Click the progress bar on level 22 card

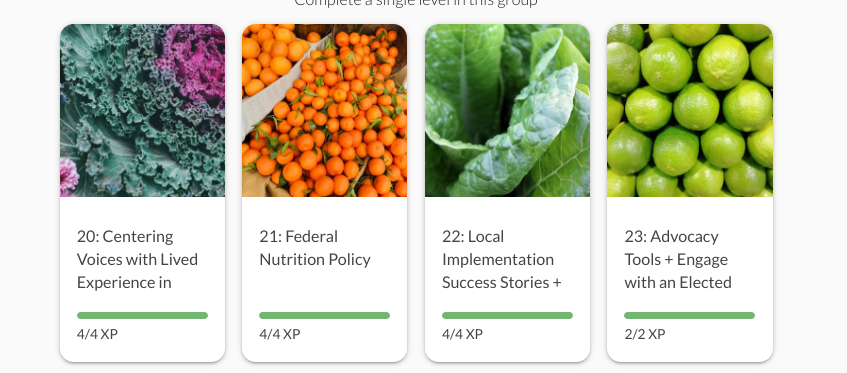507,315
